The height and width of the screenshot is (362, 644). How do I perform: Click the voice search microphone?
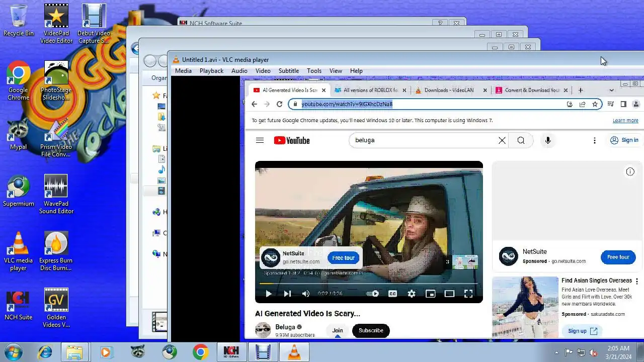point(548,140)
